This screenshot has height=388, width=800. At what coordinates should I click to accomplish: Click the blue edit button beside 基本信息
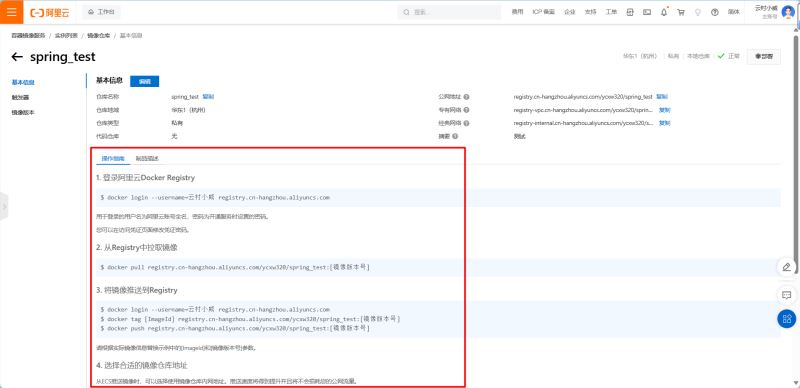[x=144, y=81]
